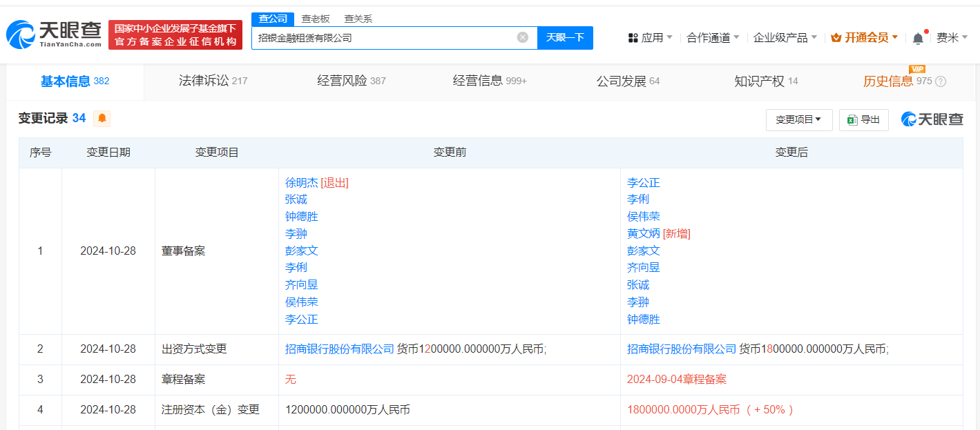Switch to 查关系 search tab

coord(358,19)
